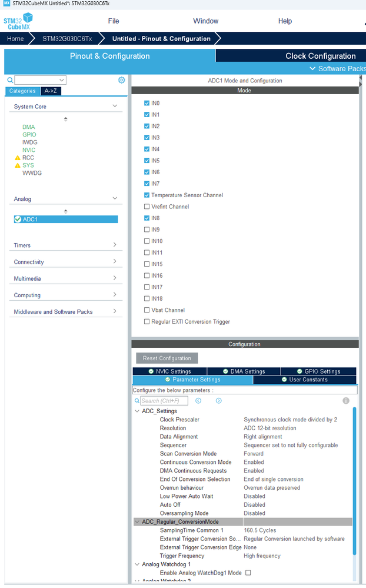Open the File menu
Image resolution: width=366 pixels, height=588 pixels.
(x=114, y=21)
